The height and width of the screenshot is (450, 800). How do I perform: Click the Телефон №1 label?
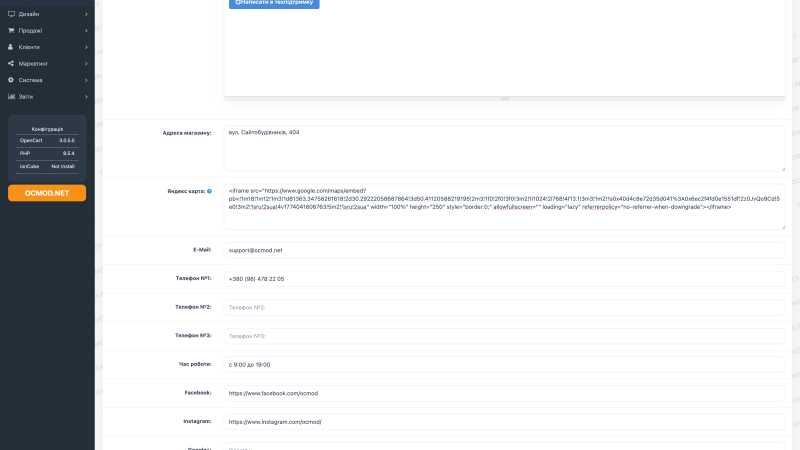coord(193,279)
